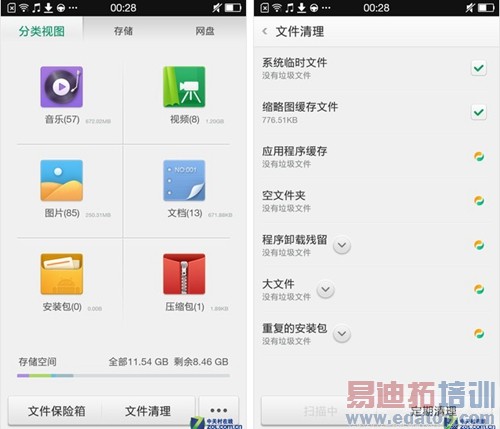500x429 pixels.
Task: Open the Music category icon
Action: point(62,87)
